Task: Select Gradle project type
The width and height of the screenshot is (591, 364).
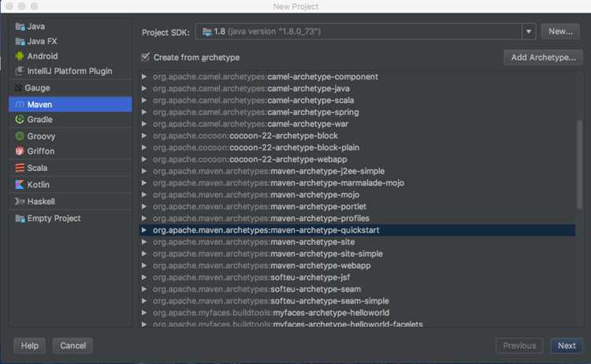Action: 70,120
